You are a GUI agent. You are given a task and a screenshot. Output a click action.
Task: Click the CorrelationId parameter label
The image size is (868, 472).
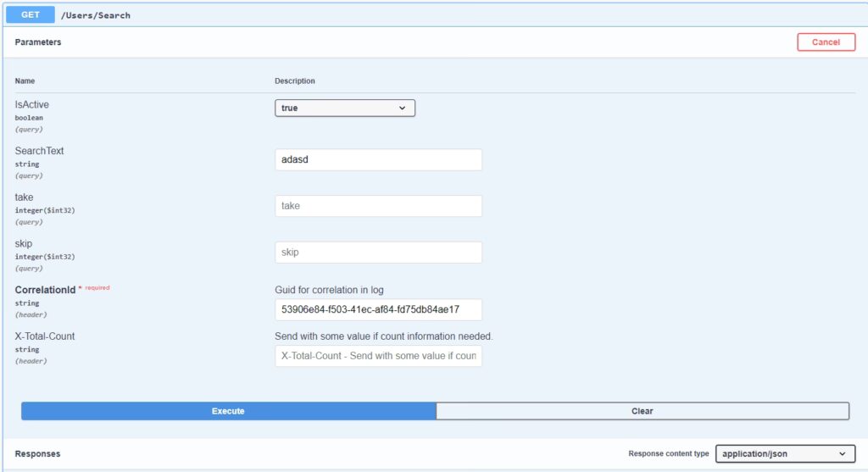tap(45, 290)
